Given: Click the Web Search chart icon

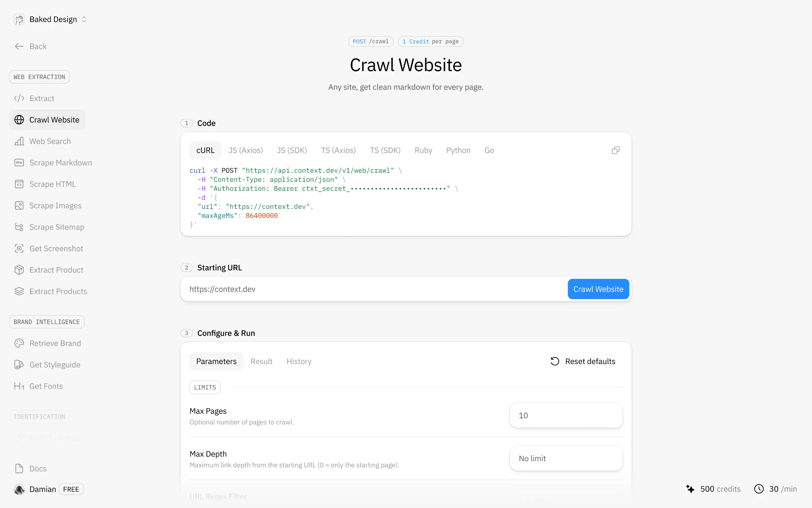Looking at the screenshot, I should click(19, 141).
